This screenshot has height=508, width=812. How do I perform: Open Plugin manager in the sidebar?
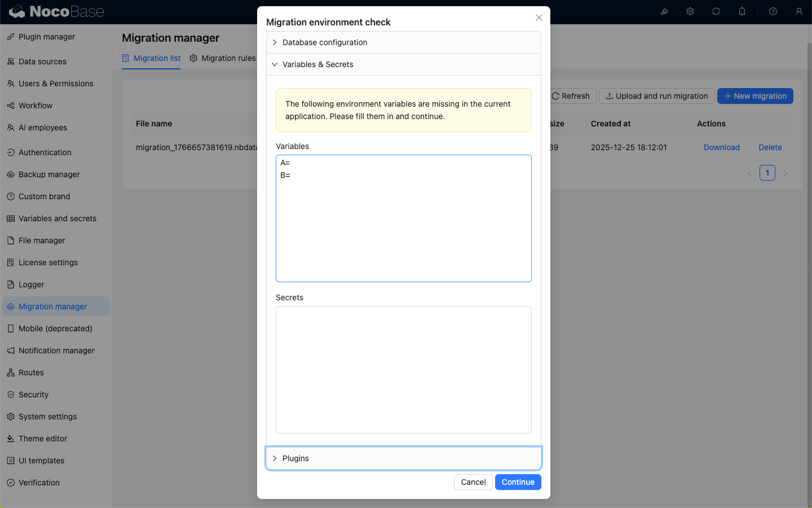coord(47,37)
